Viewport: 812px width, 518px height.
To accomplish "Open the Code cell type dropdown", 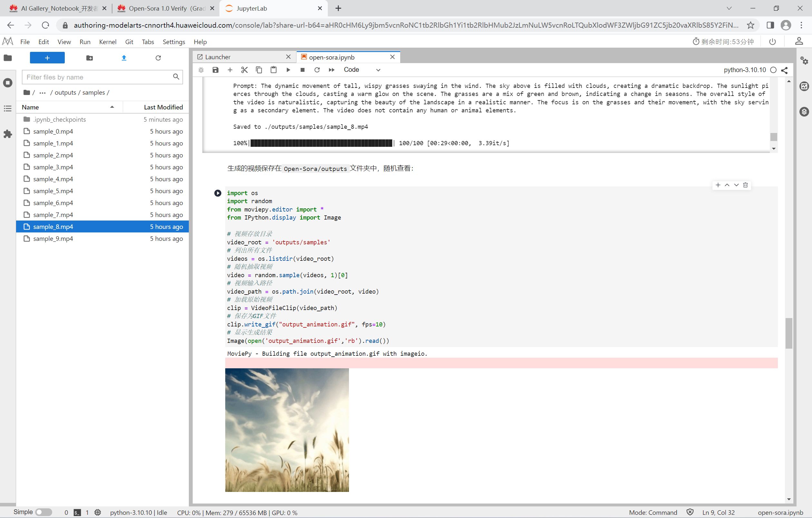I will coord(362,70).
